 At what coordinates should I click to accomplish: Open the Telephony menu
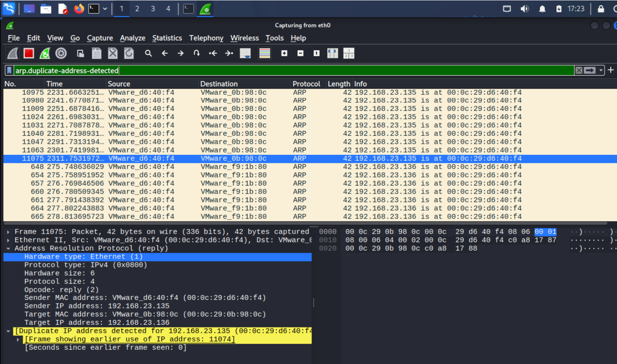206,38
